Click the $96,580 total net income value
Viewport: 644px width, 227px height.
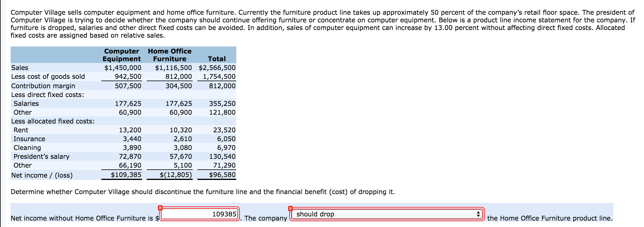click(222, 175)
